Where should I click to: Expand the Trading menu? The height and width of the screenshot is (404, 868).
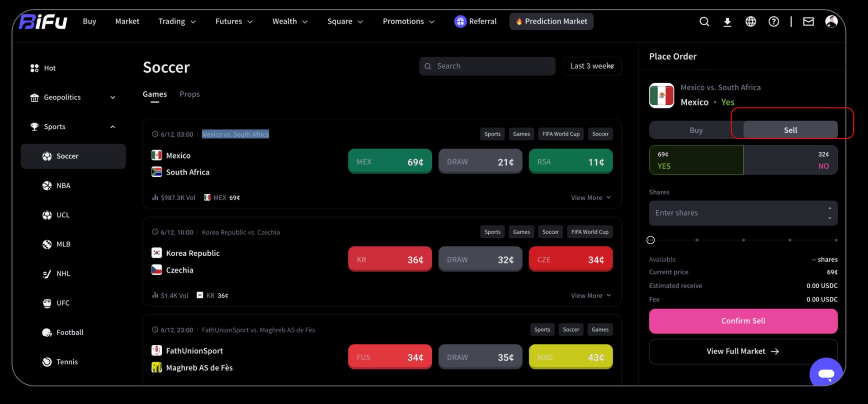[177, 22]
